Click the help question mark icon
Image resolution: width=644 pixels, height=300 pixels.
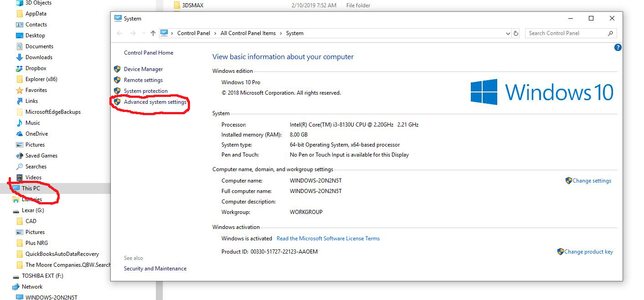click(x=618, y=47)
